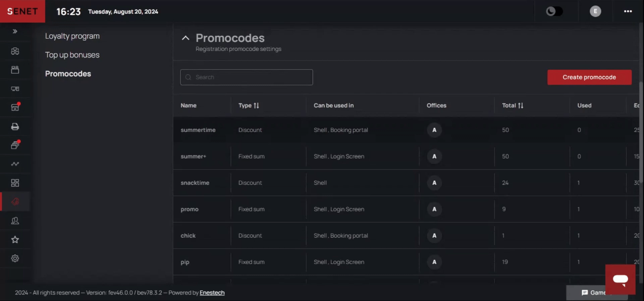Viewport: 644px width, 301px height.
Task: Expand the left sidebar with double chevron
Action: (15, 31)
